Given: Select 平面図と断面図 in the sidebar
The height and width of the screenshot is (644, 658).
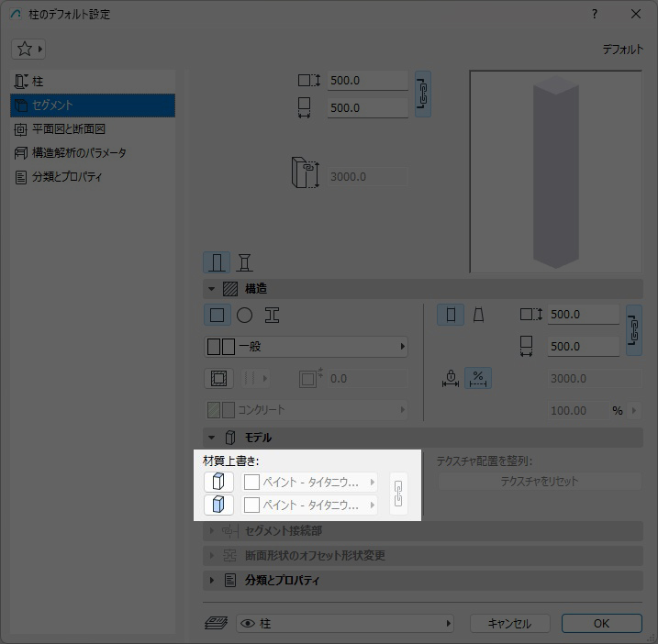Looking at the screenshot, I should point(69,129).
